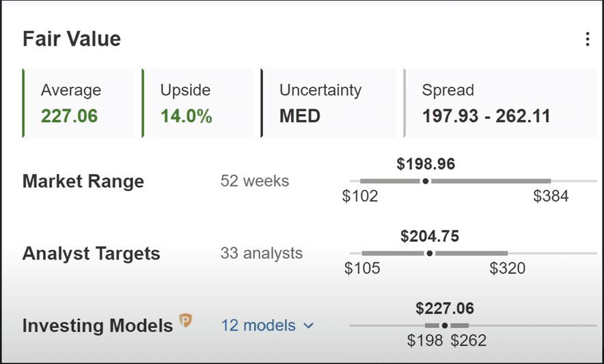Click the Investing Models row label
This screenshot has height=364, width=604.
pos(98,326)
